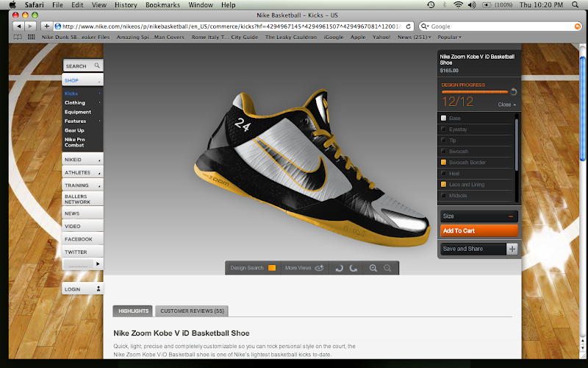The image size is (588, 368).
Task: Go forward with Safari forward arrow
Action: 30,26
